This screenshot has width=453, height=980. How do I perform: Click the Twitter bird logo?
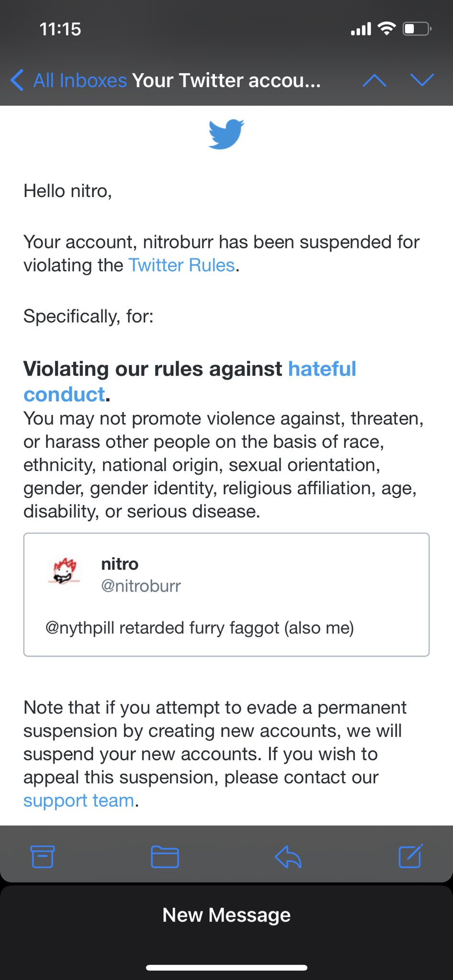coord(226,134)
